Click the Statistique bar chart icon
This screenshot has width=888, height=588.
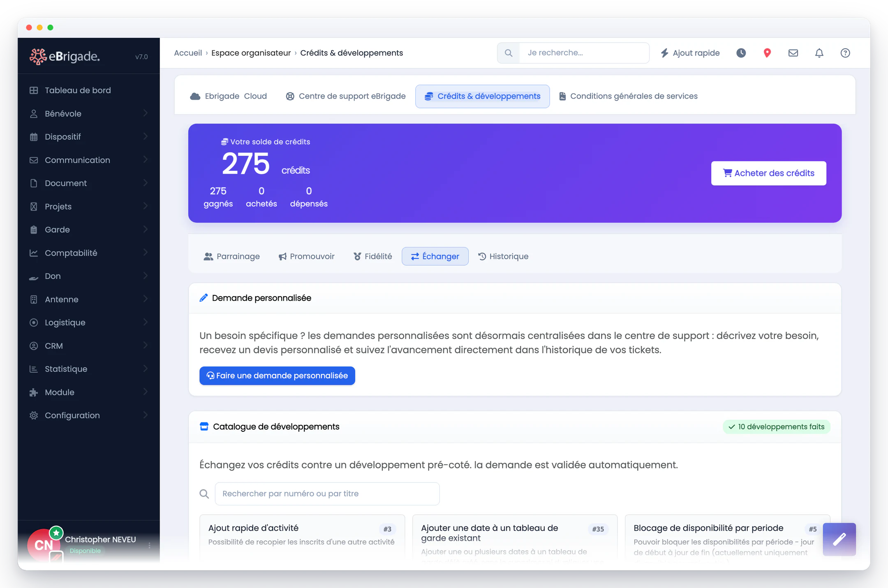coord(34,369)
